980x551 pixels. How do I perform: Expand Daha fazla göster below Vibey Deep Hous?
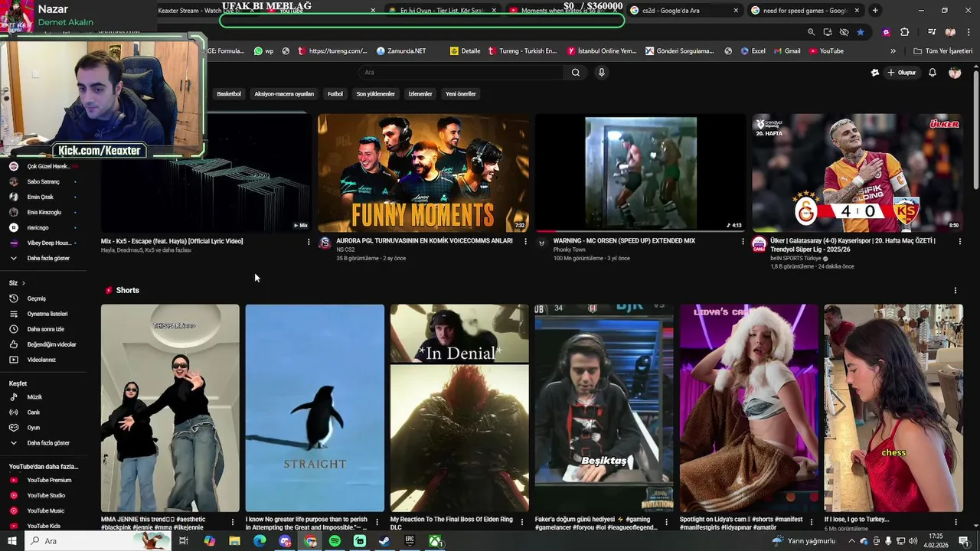pos(40,259)
